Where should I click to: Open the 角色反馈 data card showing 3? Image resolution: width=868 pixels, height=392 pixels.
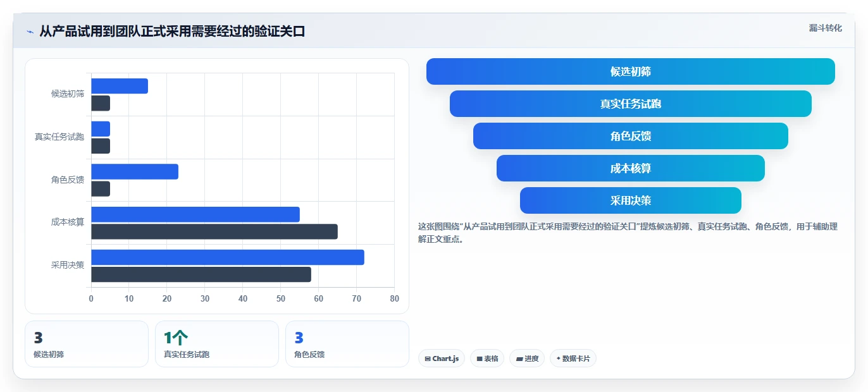[x=347, y=344]
